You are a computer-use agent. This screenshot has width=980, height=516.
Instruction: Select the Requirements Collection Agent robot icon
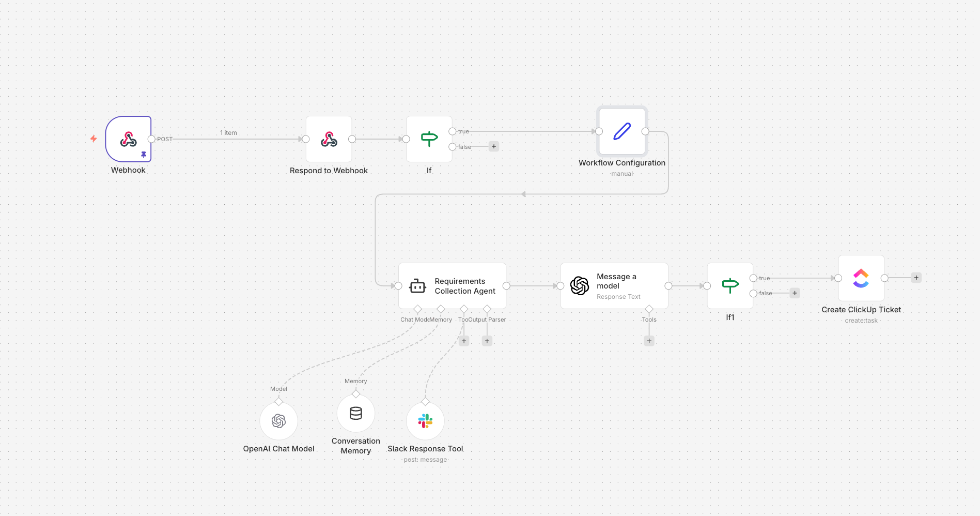point(417,286)
